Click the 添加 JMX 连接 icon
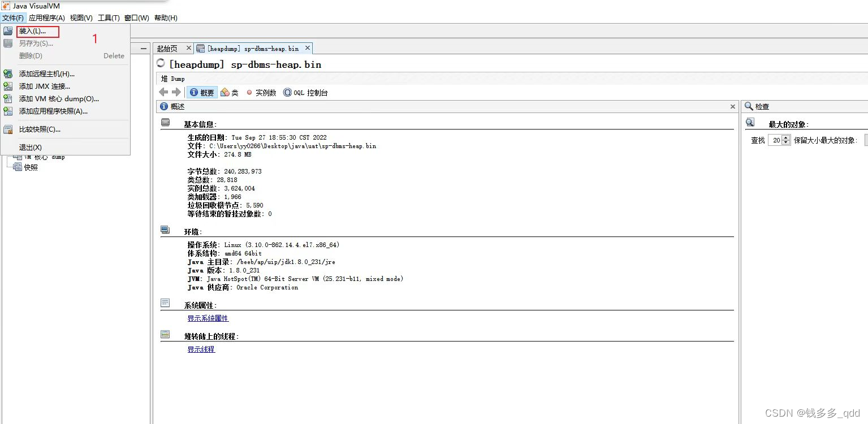 (8, 85)
